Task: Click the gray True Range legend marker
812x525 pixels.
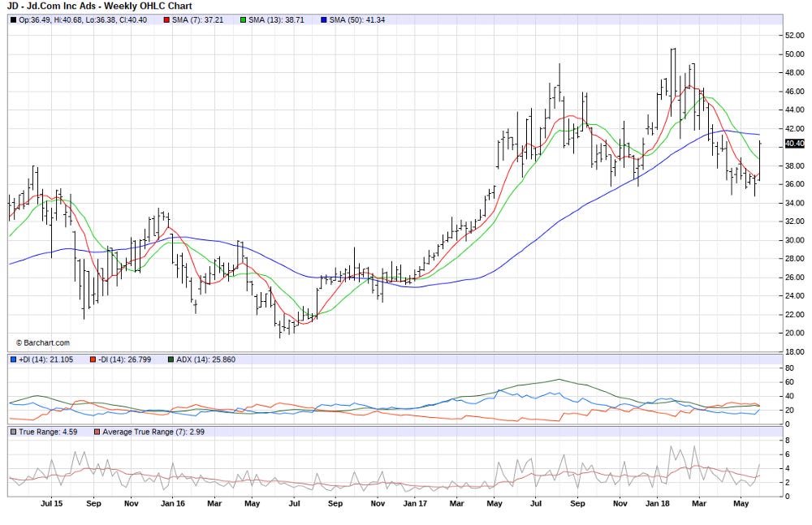Action: (x=12, y=432)
